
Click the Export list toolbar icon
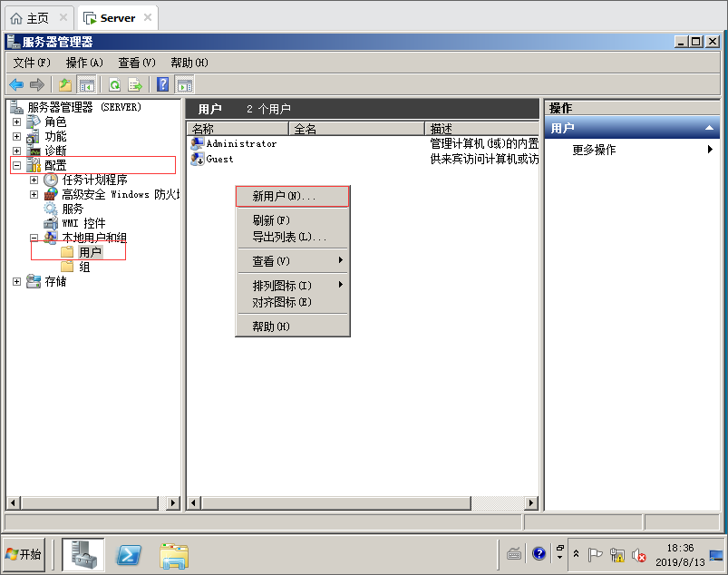[x=135, y=84]
